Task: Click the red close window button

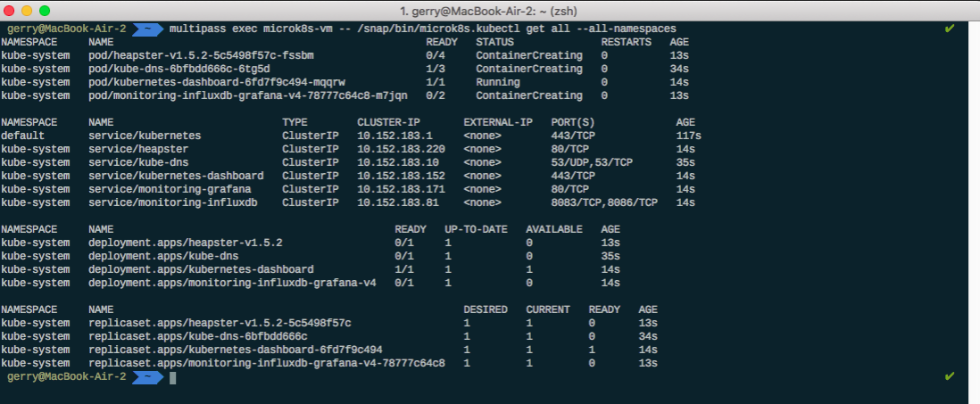Action: (x=10, y=10)
